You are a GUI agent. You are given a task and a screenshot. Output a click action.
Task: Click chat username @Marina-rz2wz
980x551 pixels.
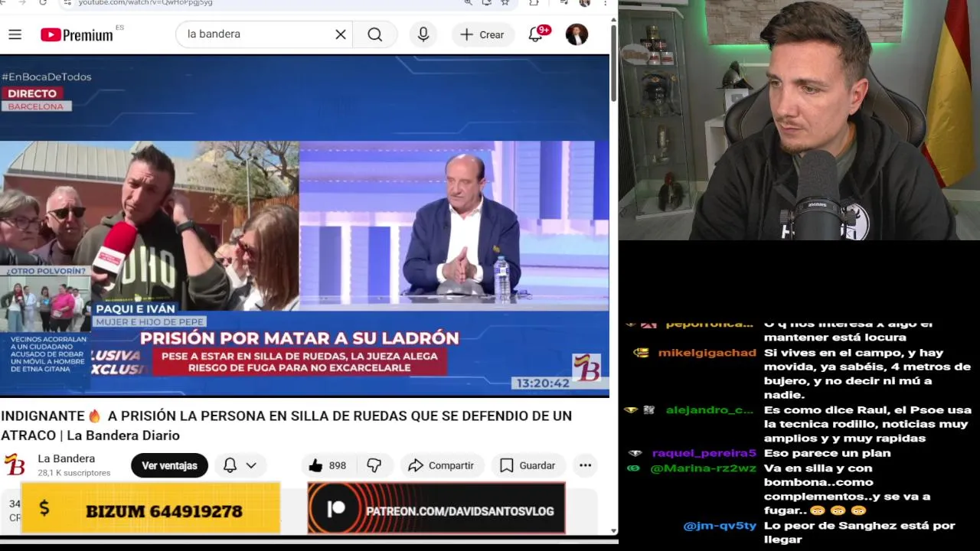(703, 468)
